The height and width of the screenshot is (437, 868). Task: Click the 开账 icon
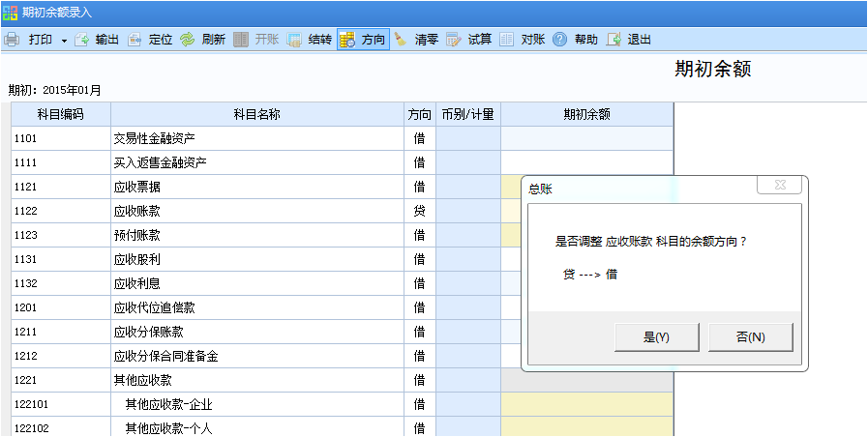tap(241, 40)
